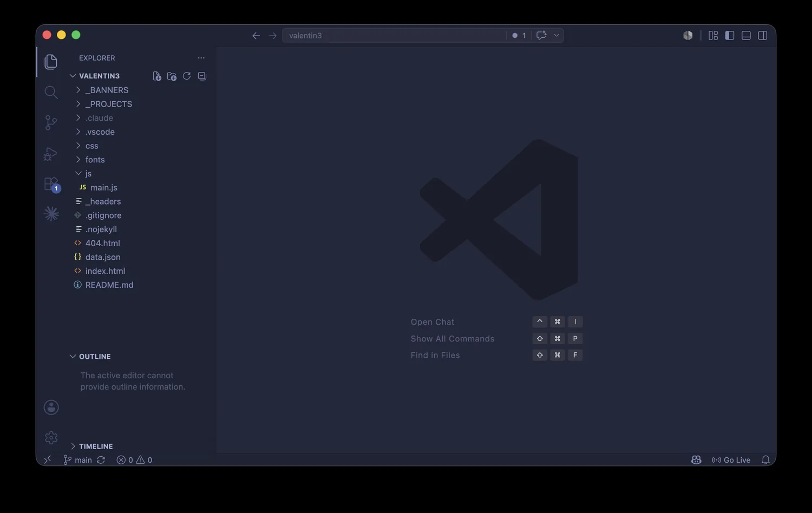Toggle the bottom panel
812x513 pixels.
[746, 35]
